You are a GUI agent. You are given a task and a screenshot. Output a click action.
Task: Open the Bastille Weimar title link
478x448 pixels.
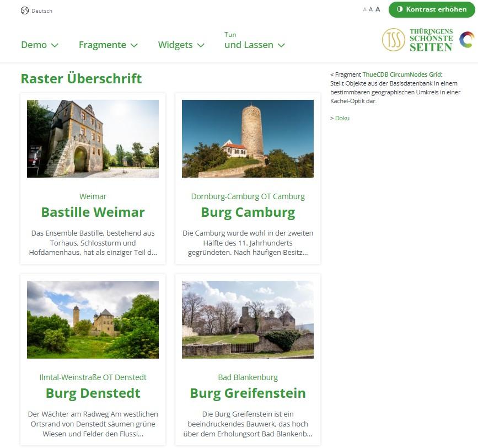coord(93,212)
